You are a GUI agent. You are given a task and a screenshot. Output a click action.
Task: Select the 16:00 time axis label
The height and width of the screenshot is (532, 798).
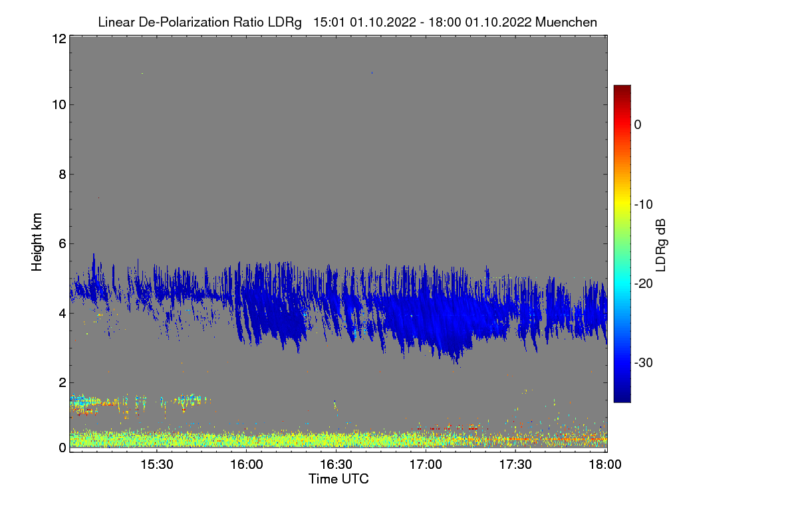click(247, 465)
